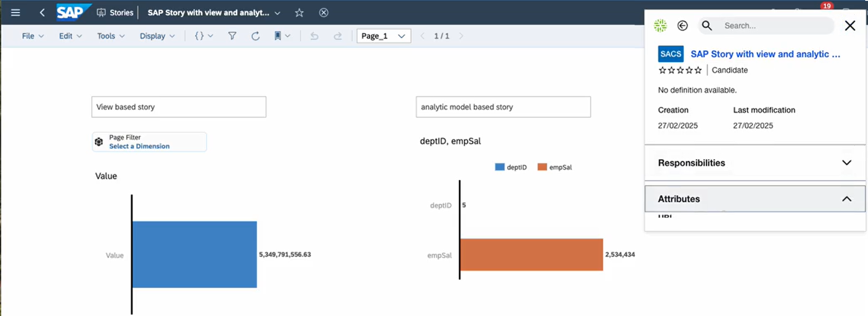
Task: Open the Filter icon in the toolbar
Action: 232,36
